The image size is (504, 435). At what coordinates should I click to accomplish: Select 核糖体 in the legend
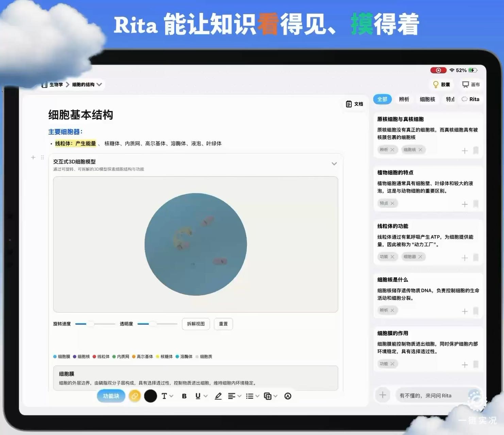[164, 356]
